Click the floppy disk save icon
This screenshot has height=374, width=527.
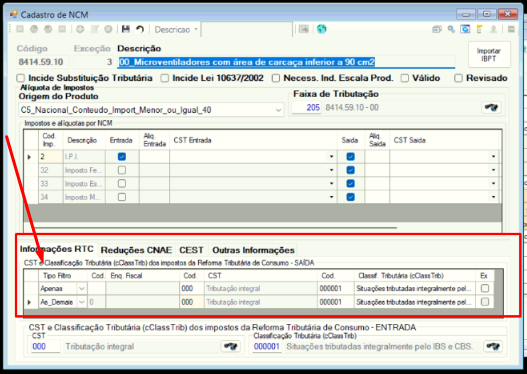click(126, 29)
